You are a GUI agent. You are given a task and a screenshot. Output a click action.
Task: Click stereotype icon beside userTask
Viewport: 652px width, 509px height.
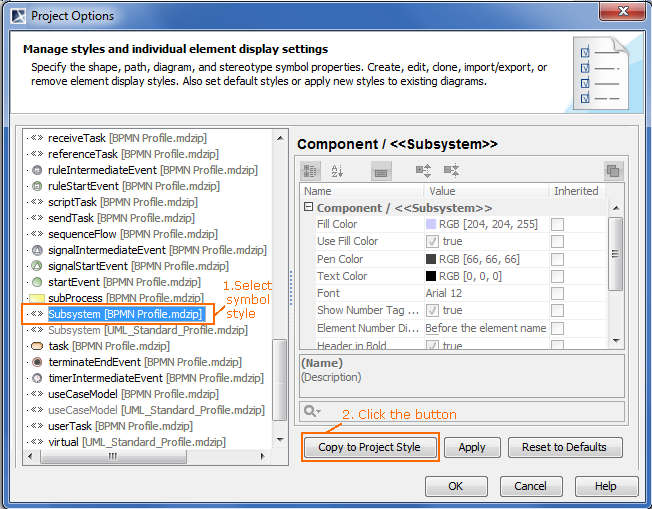tap(37, 426)
